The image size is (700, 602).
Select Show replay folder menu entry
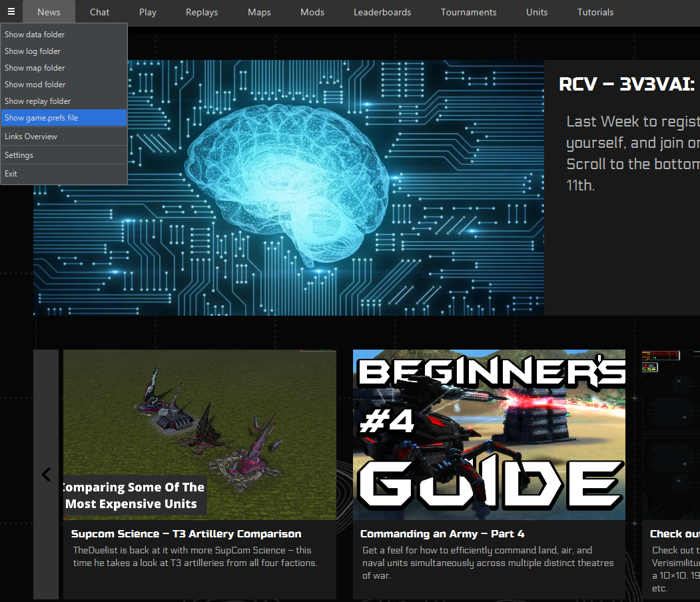pos(64,101)
